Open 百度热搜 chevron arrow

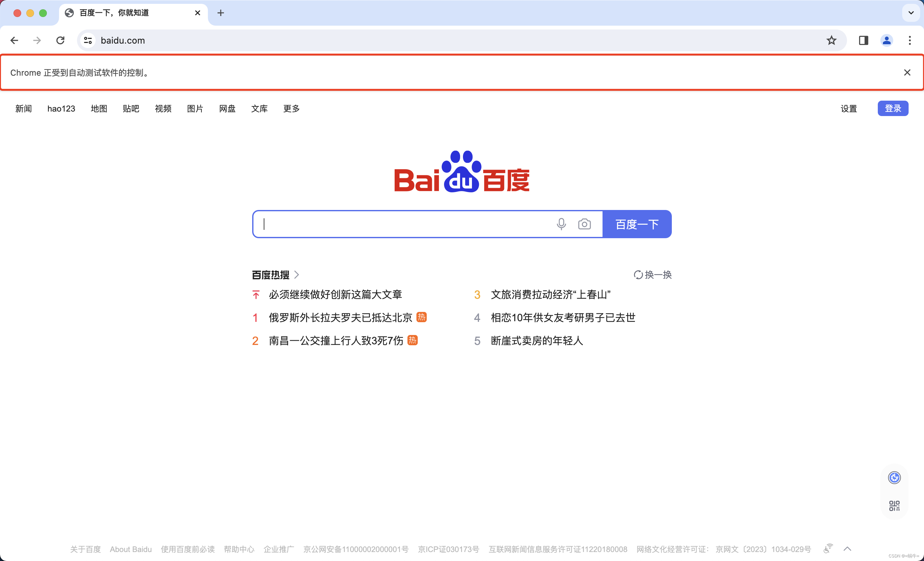pos(297,275)
